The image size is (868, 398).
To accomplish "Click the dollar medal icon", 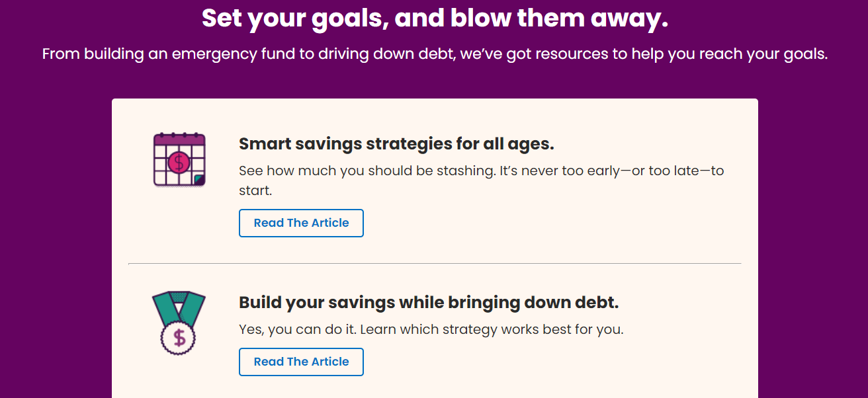I will pyautogui.click(x=179, y=323).
